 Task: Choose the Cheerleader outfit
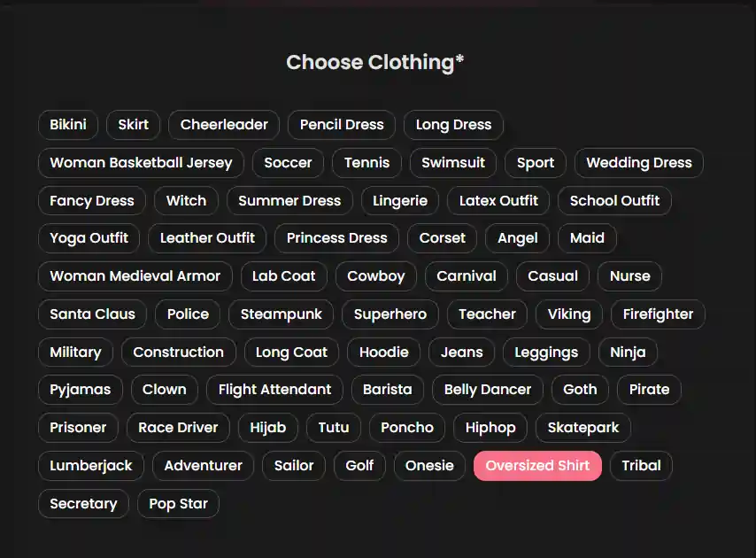pyautogui.click(x=223, y=125)
